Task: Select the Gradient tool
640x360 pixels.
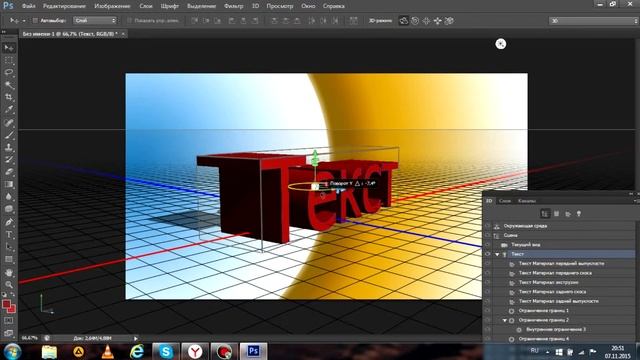Action: [9, 184]
